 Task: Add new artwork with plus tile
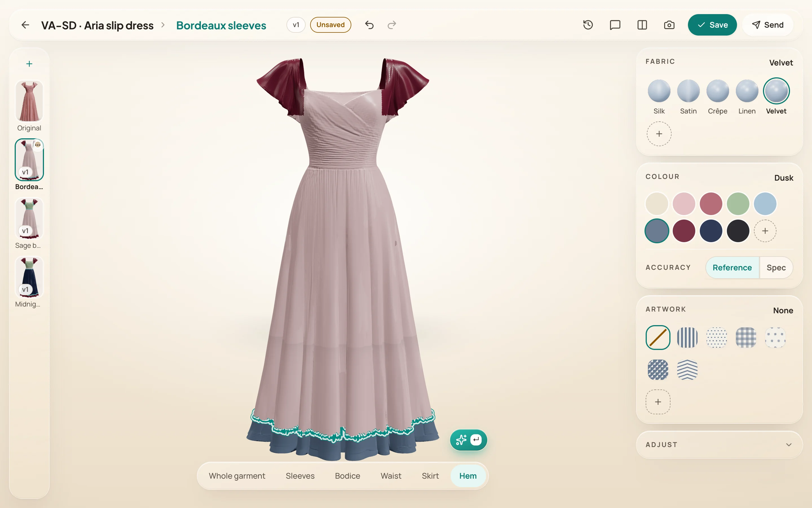point(658,402)
